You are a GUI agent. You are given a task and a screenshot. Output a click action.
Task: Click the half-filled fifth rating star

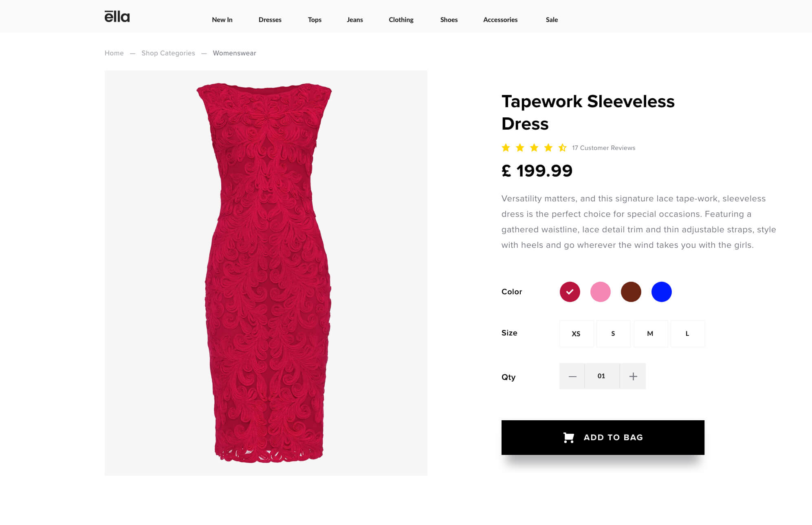point(562,148)
